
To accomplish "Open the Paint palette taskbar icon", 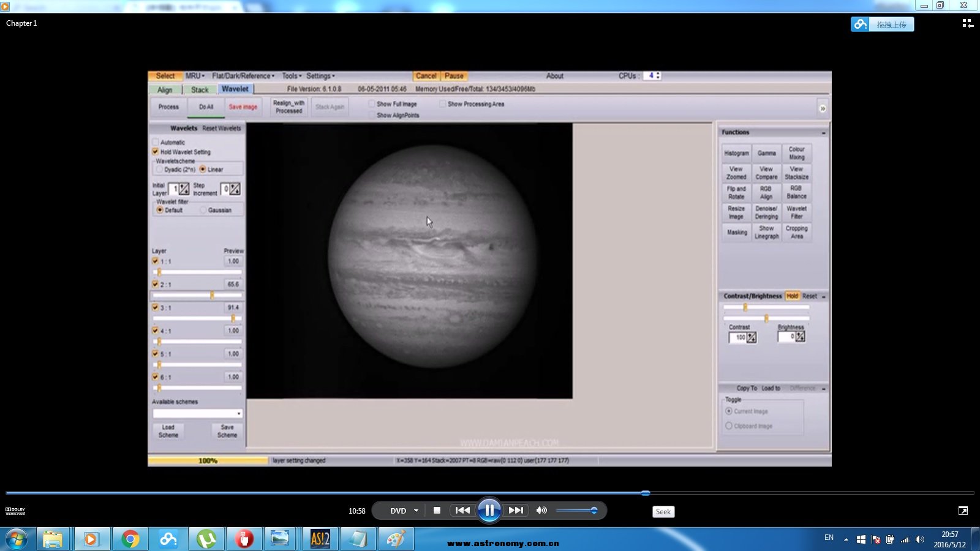I will pyautogui.click(x=396, y=539).
